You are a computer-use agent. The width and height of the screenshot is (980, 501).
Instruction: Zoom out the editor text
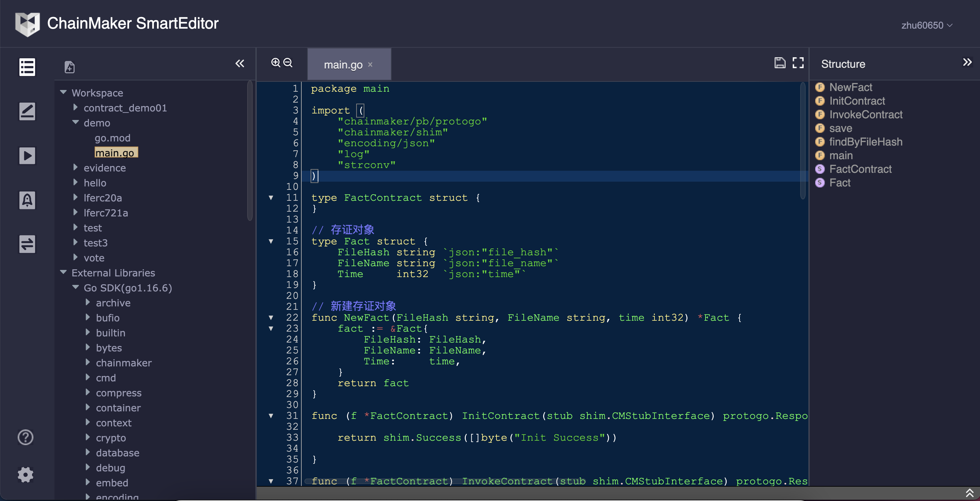click(x=288, y=62)
